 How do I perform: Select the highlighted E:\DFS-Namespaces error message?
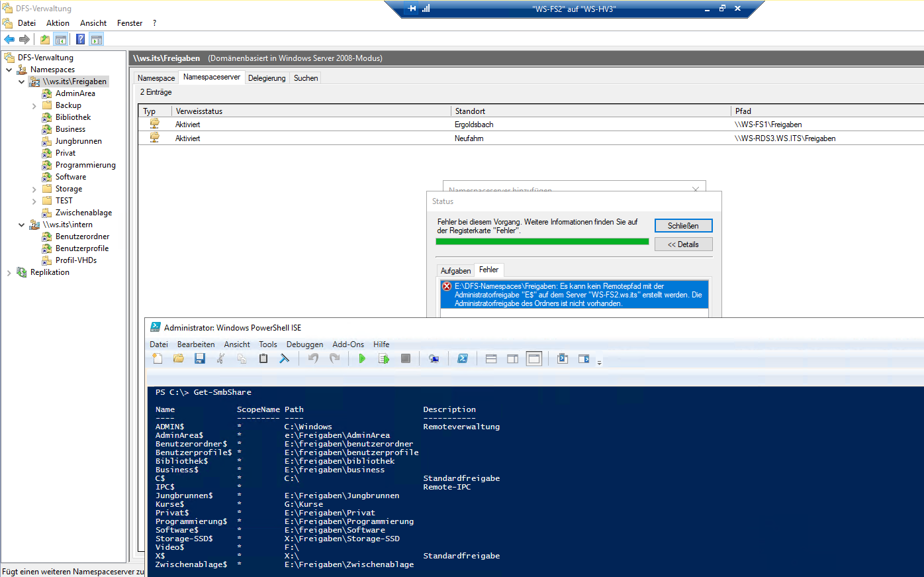(575, 295)
